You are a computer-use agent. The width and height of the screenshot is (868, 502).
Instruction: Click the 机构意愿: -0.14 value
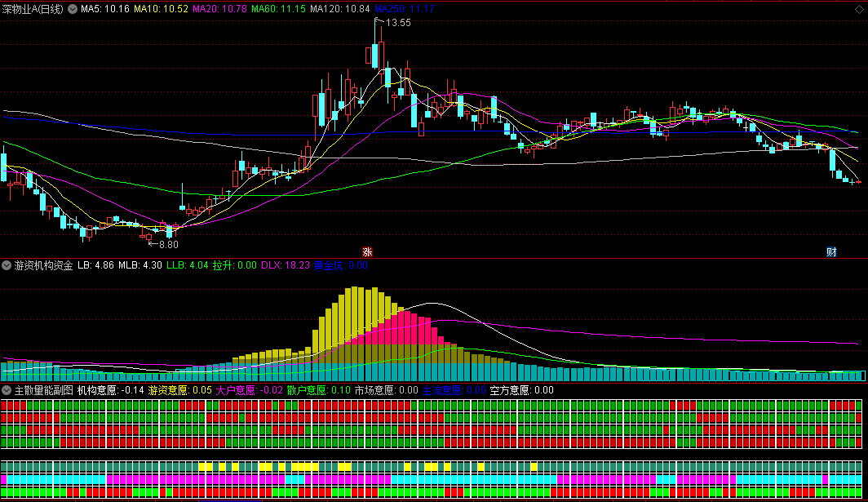coord(111,390)
